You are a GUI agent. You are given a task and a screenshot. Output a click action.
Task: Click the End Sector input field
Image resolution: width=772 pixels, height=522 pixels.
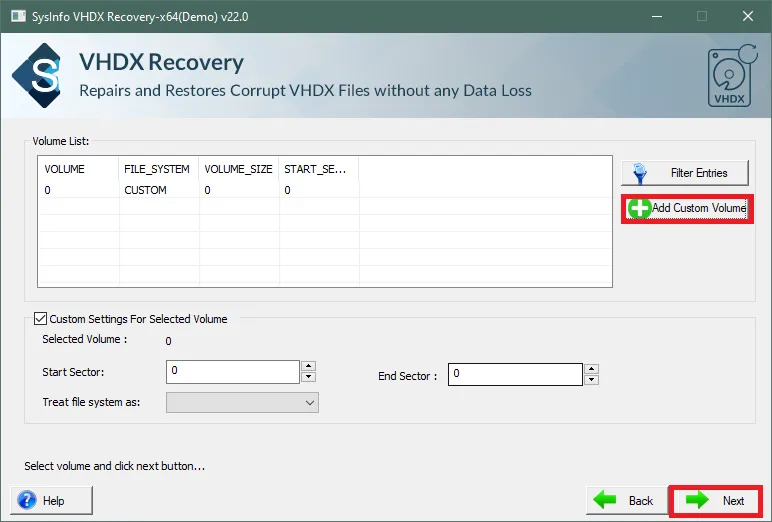515,374
